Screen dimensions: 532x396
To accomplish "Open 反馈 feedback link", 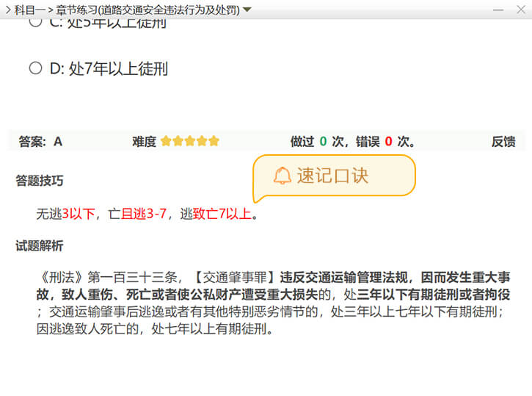I will click(503, 142).
